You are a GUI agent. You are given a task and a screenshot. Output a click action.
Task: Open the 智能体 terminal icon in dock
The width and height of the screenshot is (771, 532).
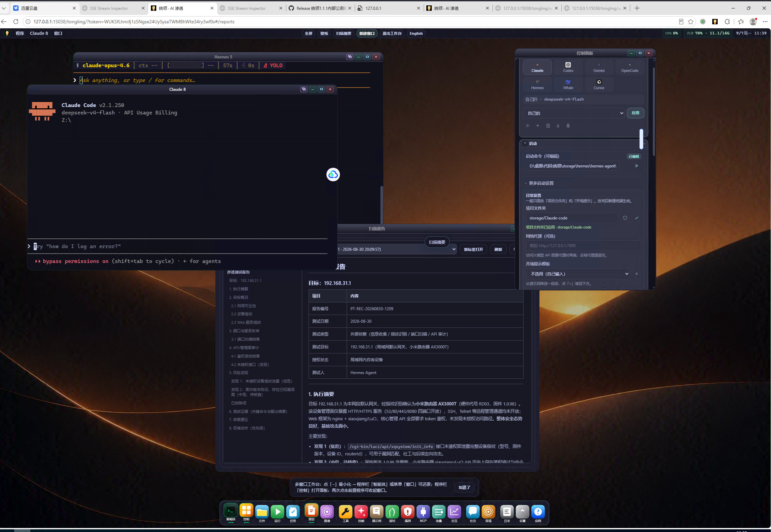coord(231,511)
